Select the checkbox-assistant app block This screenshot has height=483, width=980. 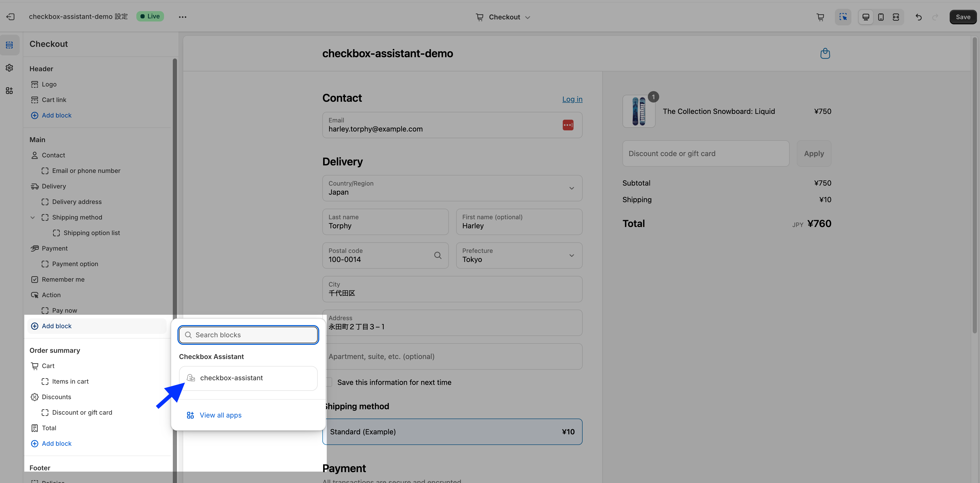click(x=248, y=378)
